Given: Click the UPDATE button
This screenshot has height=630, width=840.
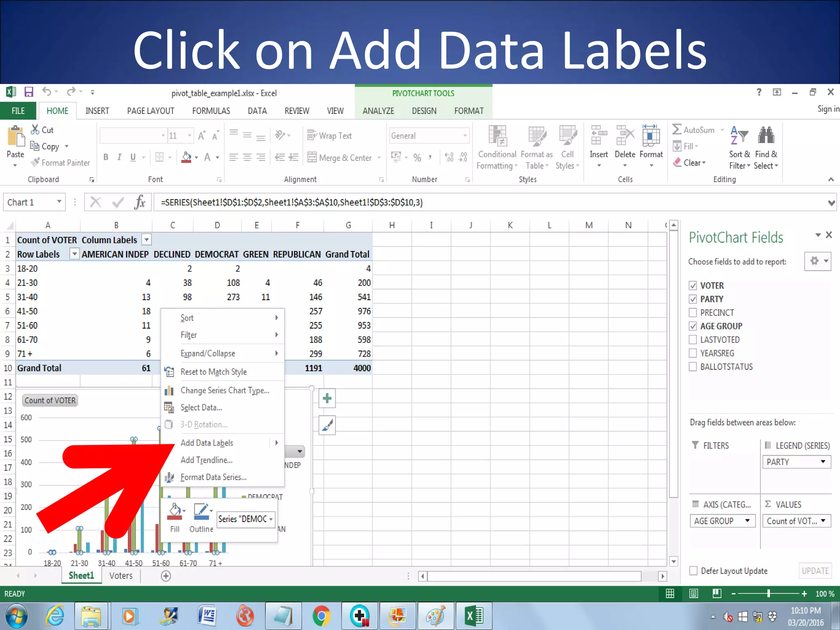Looking at the screenshot, I should (815, 571).
